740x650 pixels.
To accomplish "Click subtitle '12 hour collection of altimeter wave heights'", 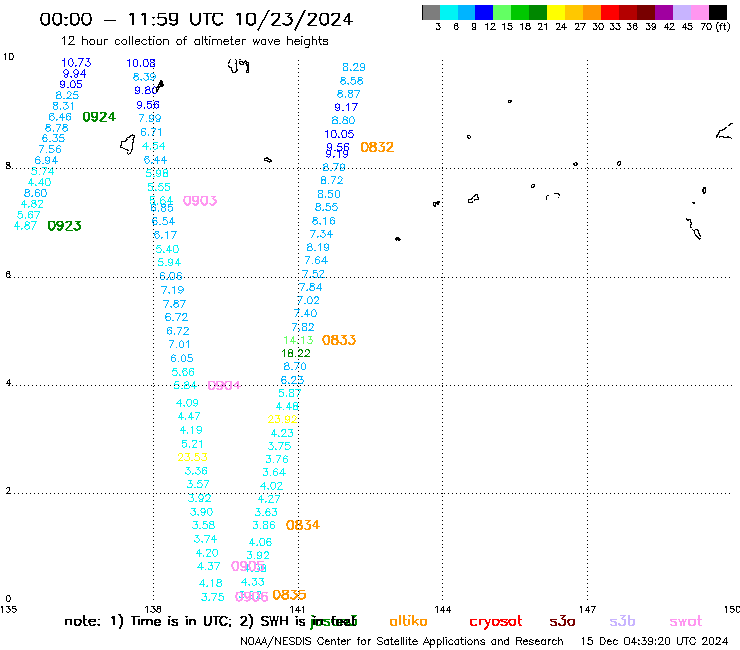I will [194, 41].
